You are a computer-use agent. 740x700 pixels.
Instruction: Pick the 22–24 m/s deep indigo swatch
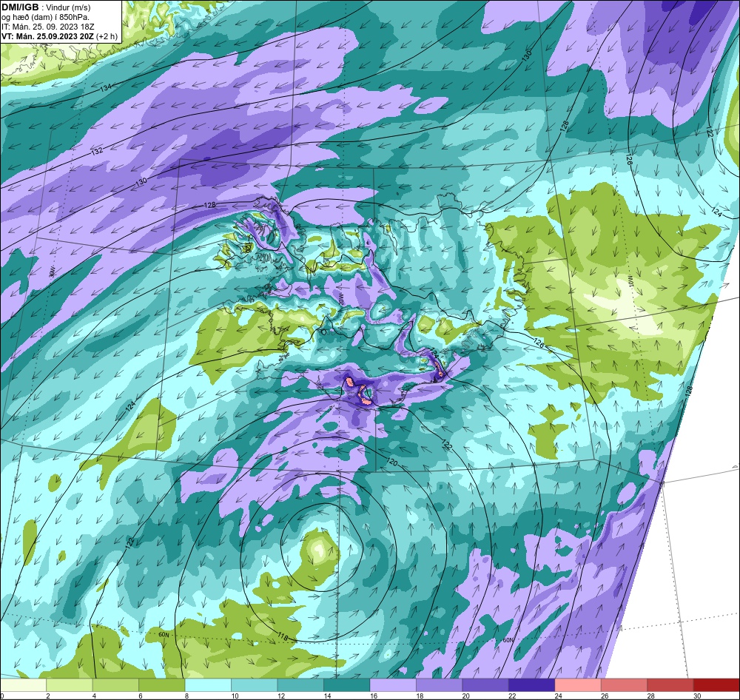click(532, 685)
